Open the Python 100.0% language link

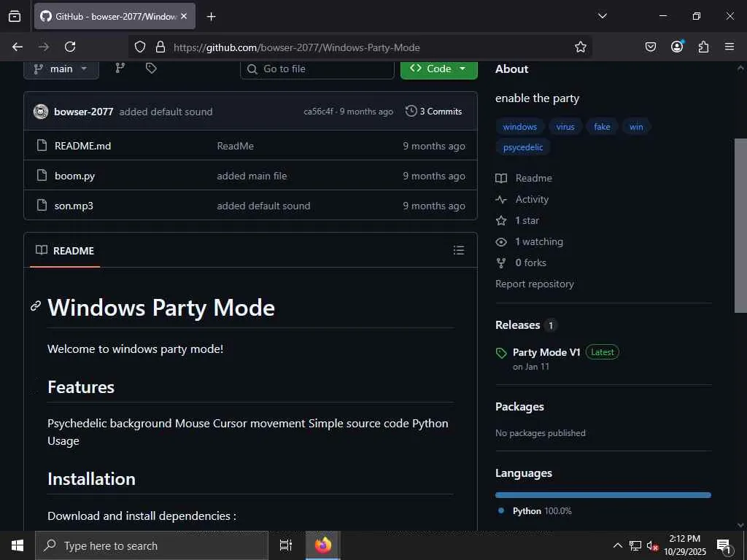[535, 511]
